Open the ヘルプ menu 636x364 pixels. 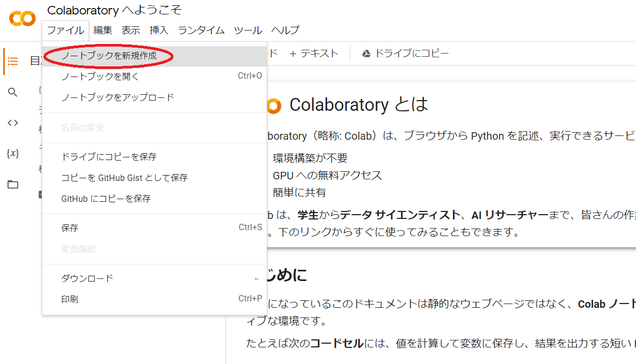[285, 31]
